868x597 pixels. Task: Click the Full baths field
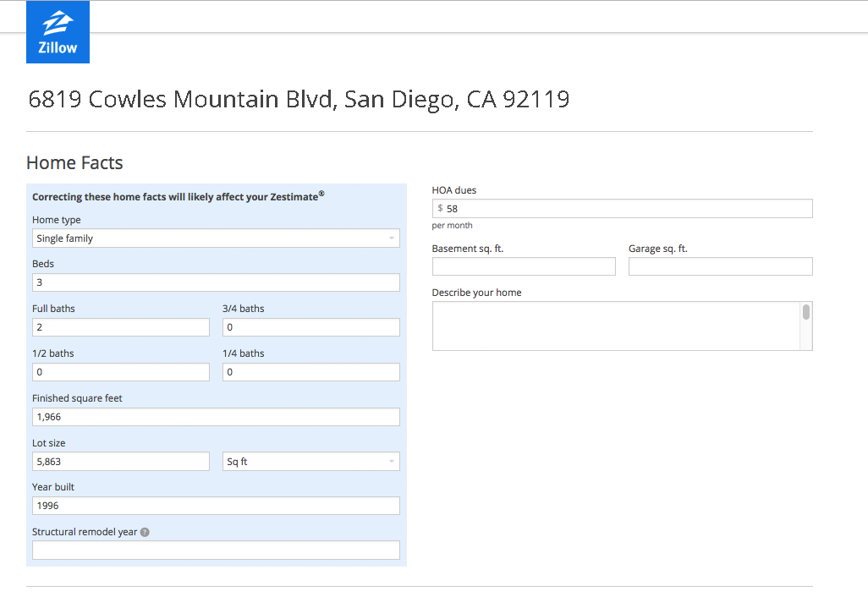pyautogui.click(x=120, y=327)
